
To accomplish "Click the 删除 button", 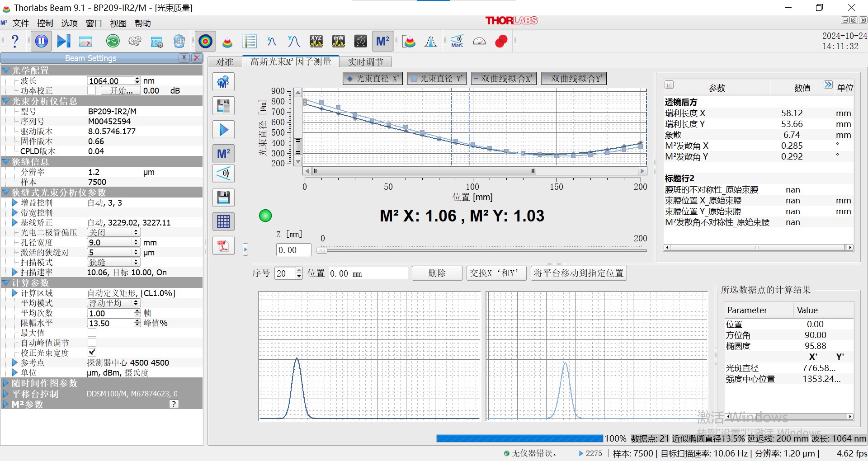I will click(437, 273).
